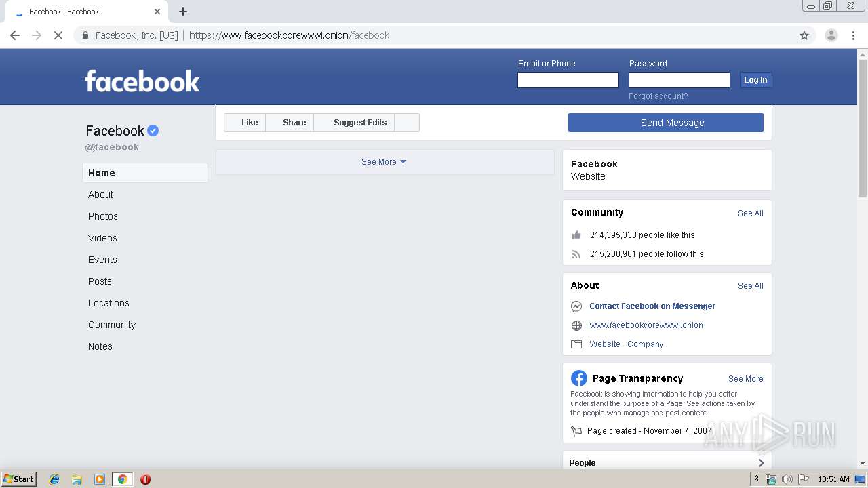Image resolution: width=868 pixels, height=488 pixels.
Task: Click the category icon beside Website · Company
Action: coord(576,344)
